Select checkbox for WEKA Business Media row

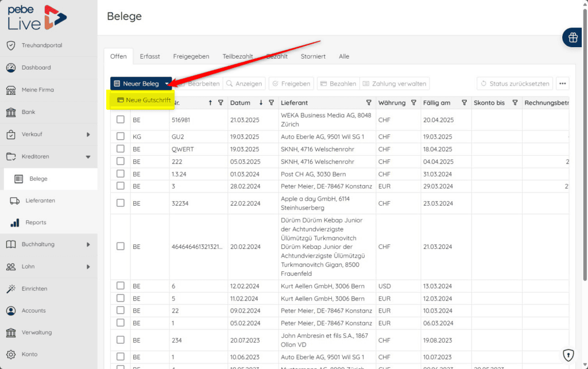pyautogui.click(x=121, y=120)
